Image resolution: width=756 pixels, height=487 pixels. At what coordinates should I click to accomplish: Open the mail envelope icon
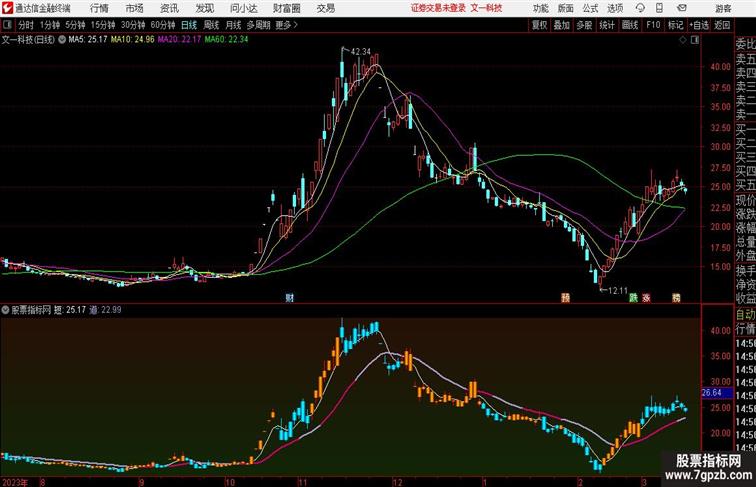[682, 8]
